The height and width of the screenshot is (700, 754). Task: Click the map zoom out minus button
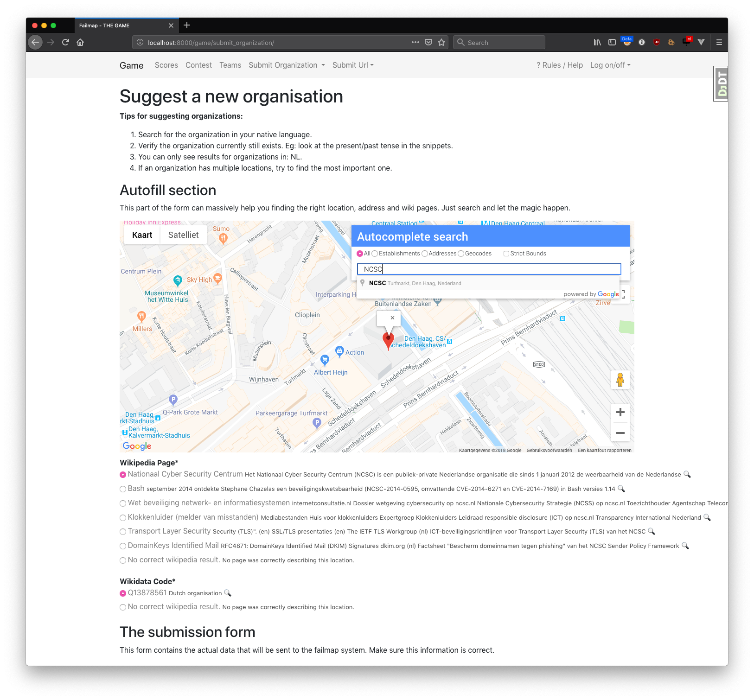tap(620, 433)
